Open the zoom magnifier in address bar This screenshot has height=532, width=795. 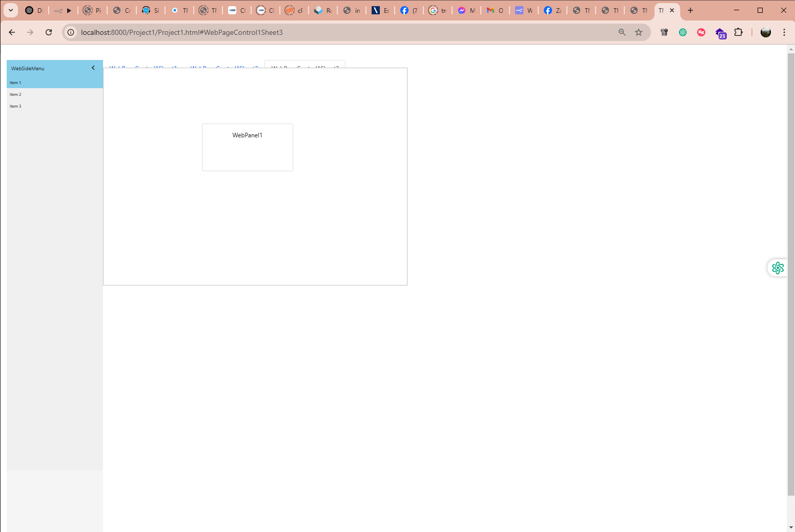622,32
